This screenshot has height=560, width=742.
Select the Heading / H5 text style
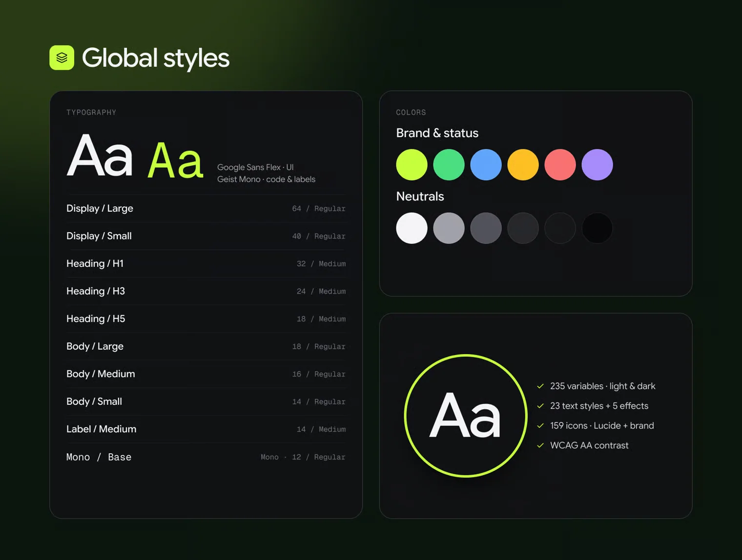(x=206, y=319)
